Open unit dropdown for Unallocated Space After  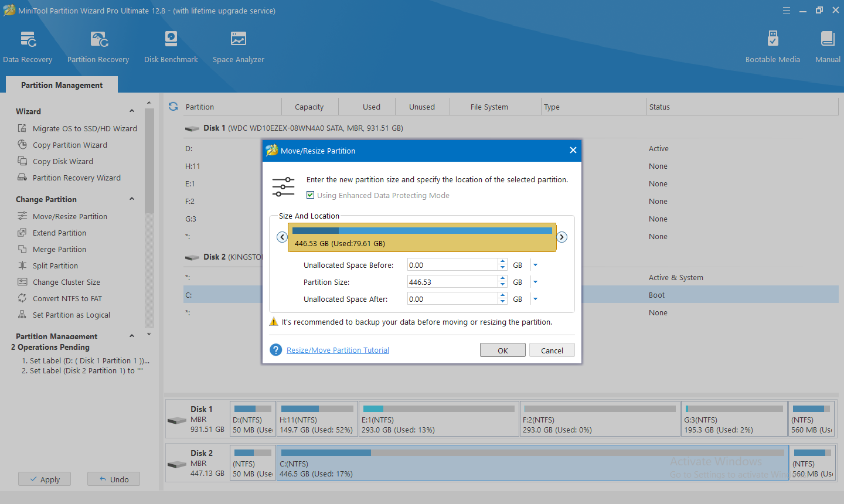535,299
